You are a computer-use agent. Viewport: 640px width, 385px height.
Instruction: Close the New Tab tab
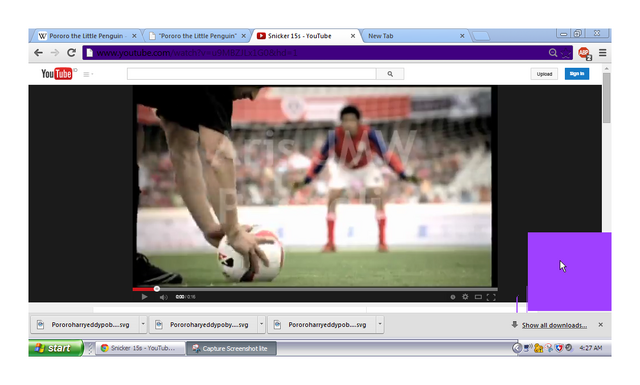[x=462, y=36]
